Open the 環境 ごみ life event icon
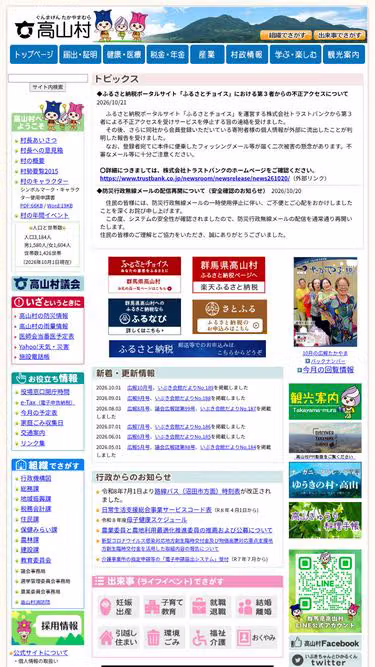 pyautogui.click(x=164, y=637)
